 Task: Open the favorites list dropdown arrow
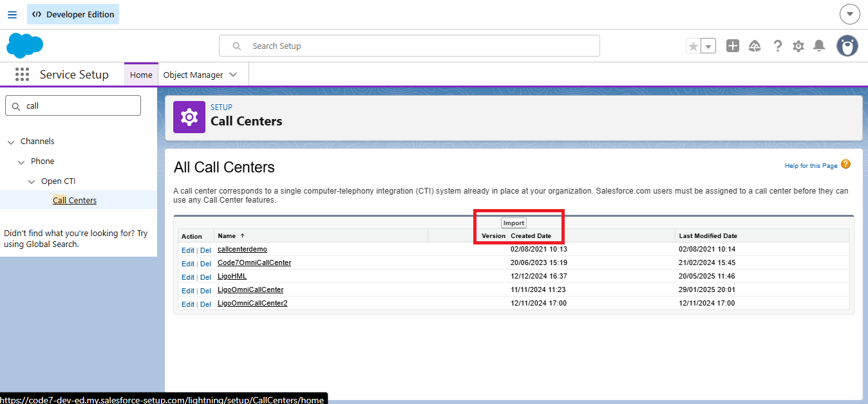pyautogui.click(x=708, y=46)
